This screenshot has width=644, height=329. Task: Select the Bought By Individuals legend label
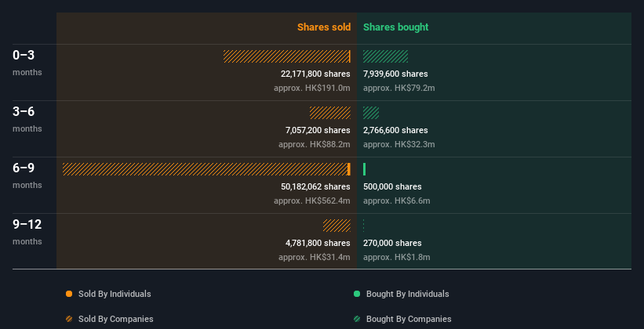coord(407,294)
